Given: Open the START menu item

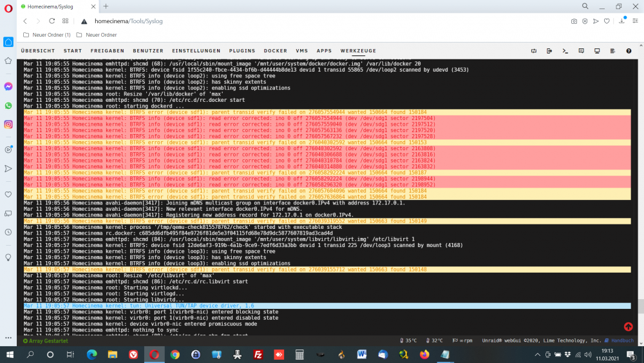Looking at the screenshot, I should pyautogui.click(x=73, y=51).
